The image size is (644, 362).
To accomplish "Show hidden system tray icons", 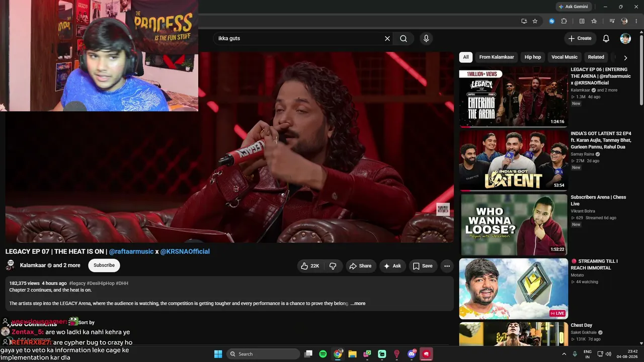I will (564, 354).
